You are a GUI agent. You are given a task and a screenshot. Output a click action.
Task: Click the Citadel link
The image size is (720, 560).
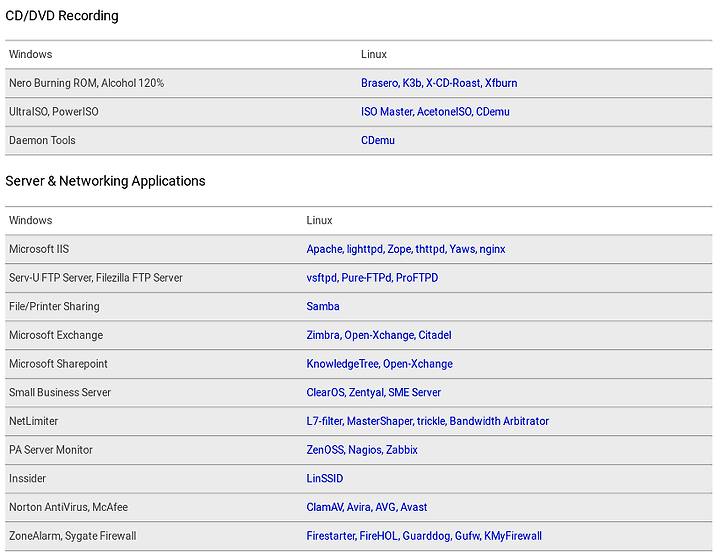tap(435, 335)
